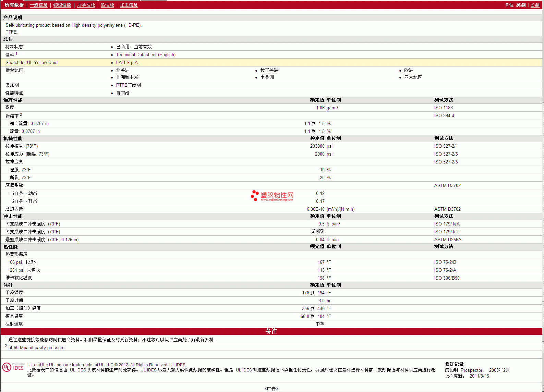Open the 热性能 tab
The image size is (544, 392).
[x=107, y=5]
